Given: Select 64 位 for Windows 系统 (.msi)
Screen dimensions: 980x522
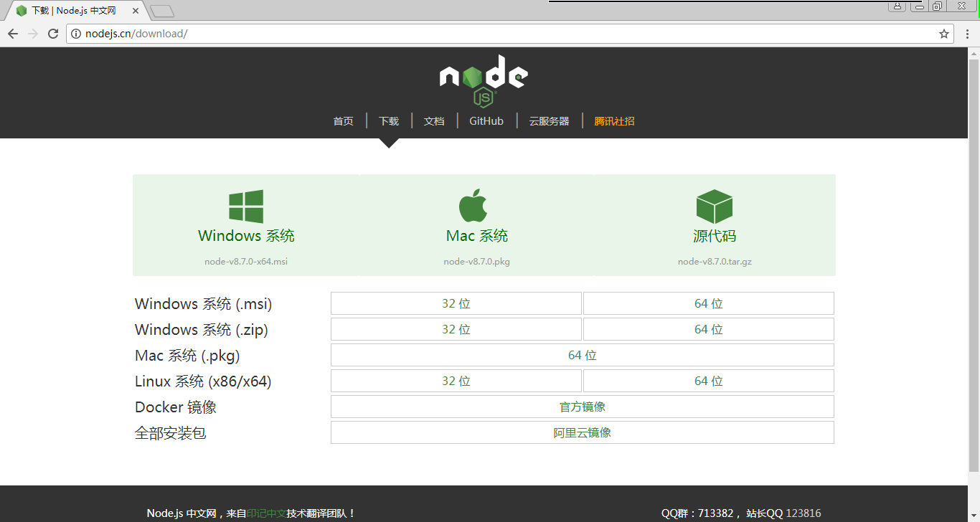Looking at the screenshot, I should coord(709,303).
